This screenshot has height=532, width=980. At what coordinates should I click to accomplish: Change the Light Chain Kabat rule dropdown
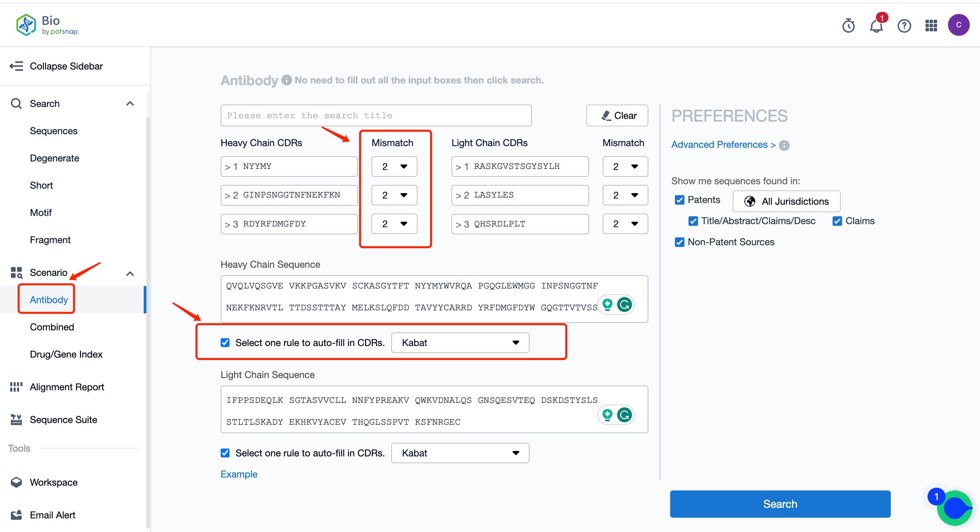pos(460,453)
